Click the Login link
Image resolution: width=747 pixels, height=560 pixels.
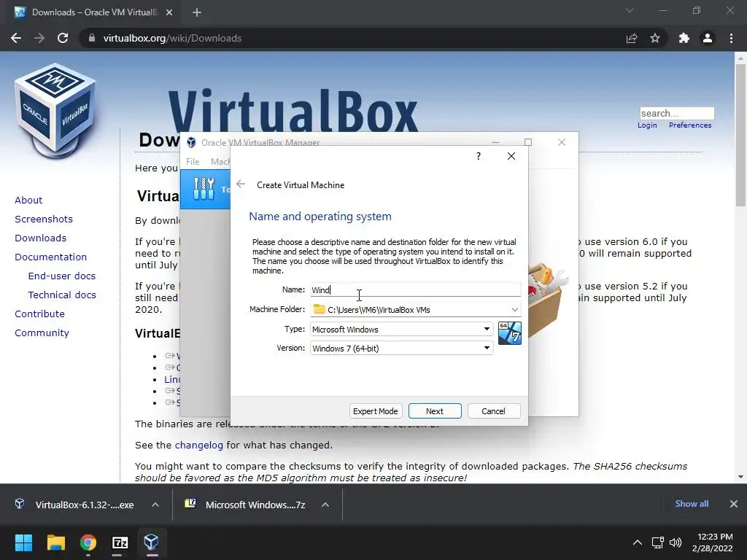(647, 125)
